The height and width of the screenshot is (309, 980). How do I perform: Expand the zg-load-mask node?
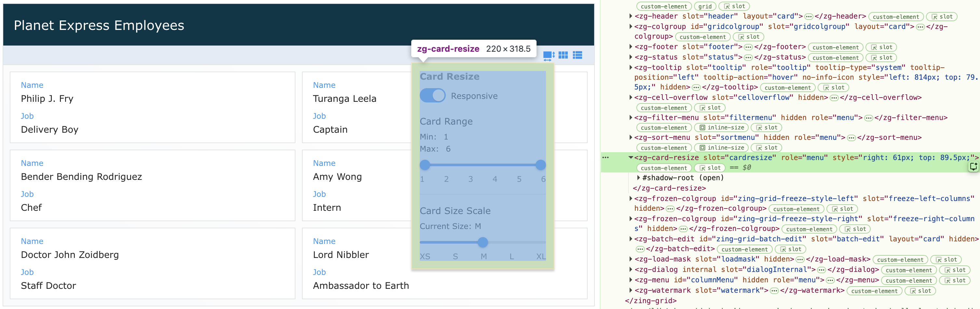[x=630, y=259]
